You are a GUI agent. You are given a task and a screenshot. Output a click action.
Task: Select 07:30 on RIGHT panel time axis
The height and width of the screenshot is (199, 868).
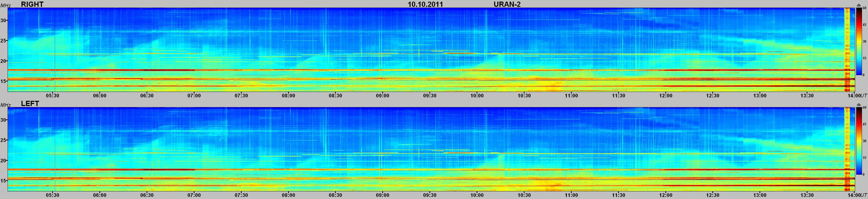pos(241,96)
